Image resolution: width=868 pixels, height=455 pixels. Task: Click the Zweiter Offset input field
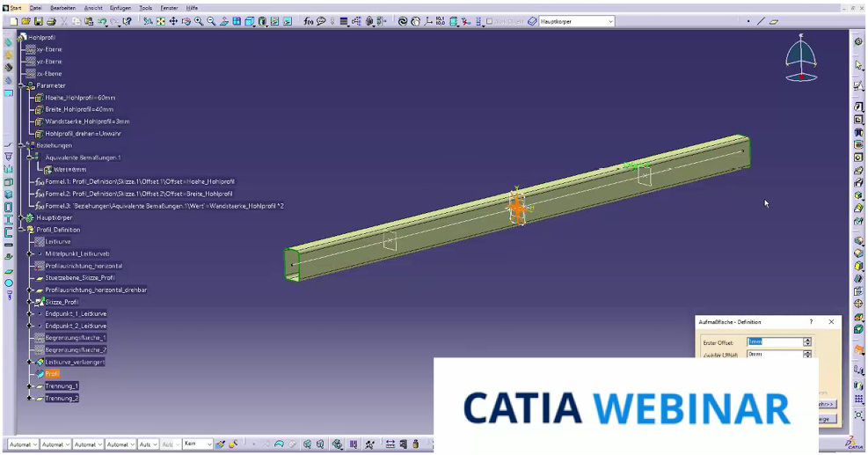coord(775,354)
